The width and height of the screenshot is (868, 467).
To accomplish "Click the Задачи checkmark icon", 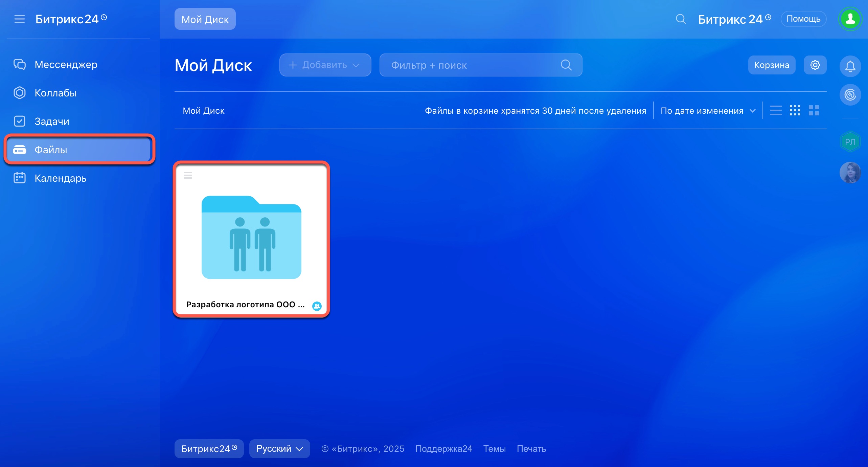I will 20,121.
